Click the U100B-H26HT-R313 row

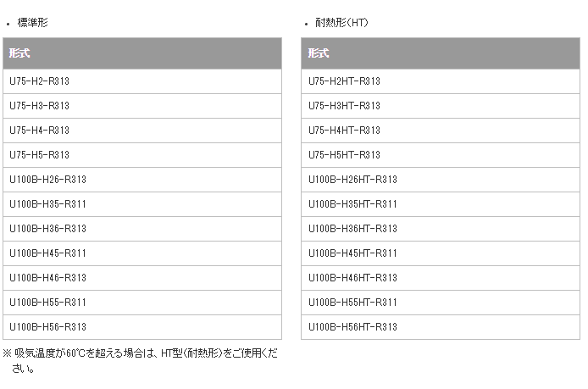click(352, 180)
